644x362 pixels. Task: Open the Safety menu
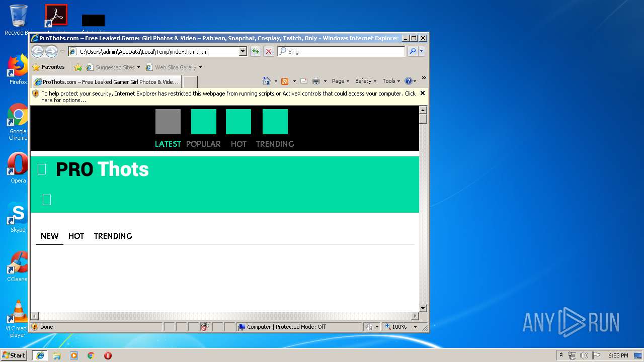click(366, 81)
